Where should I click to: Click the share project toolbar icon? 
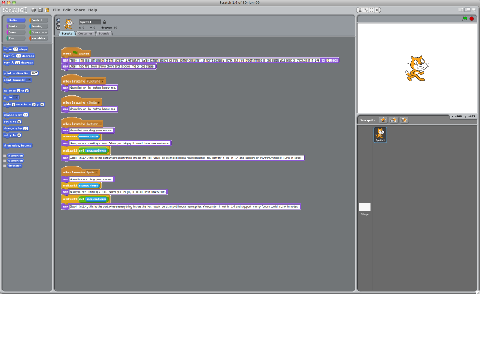click(47, 10)
